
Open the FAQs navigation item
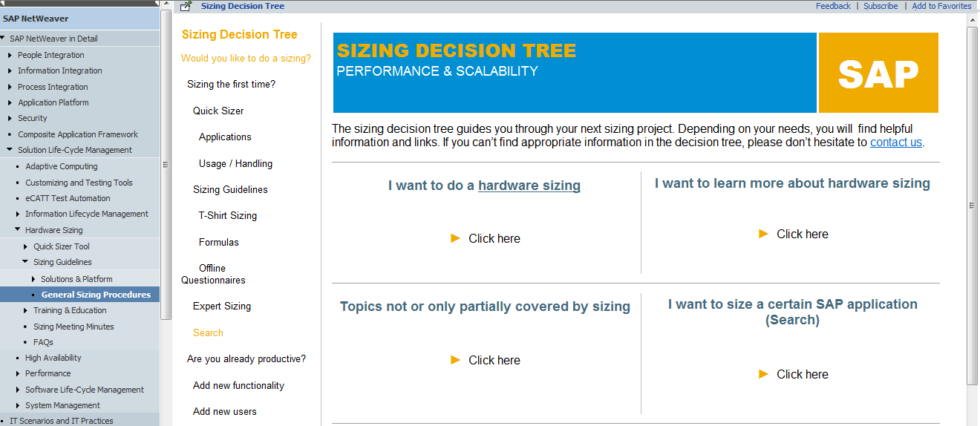(43, 342)
